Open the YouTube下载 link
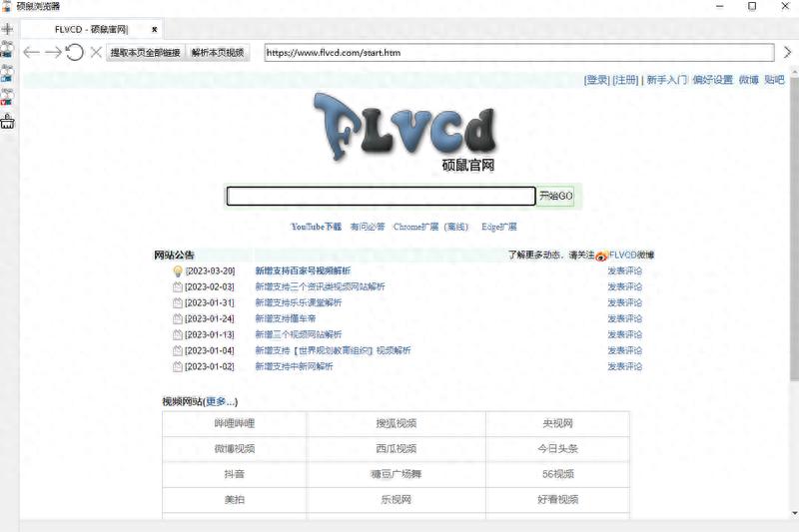Screen dimensions: 799x532 point(316,227)
